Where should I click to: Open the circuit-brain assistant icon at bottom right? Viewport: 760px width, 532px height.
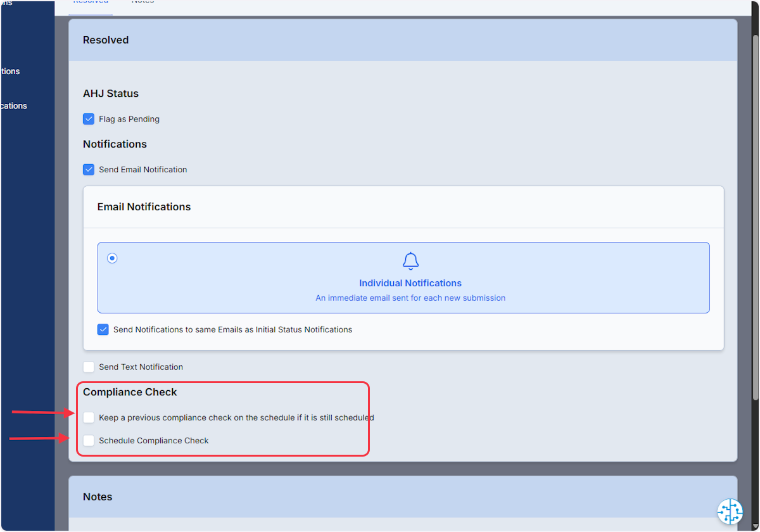730,512
